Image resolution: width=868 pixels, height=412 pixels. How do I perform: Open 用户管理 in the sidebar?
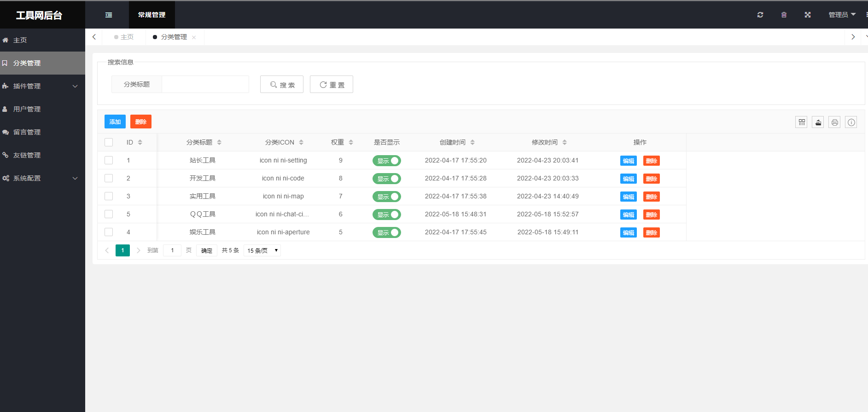[27, 109]
